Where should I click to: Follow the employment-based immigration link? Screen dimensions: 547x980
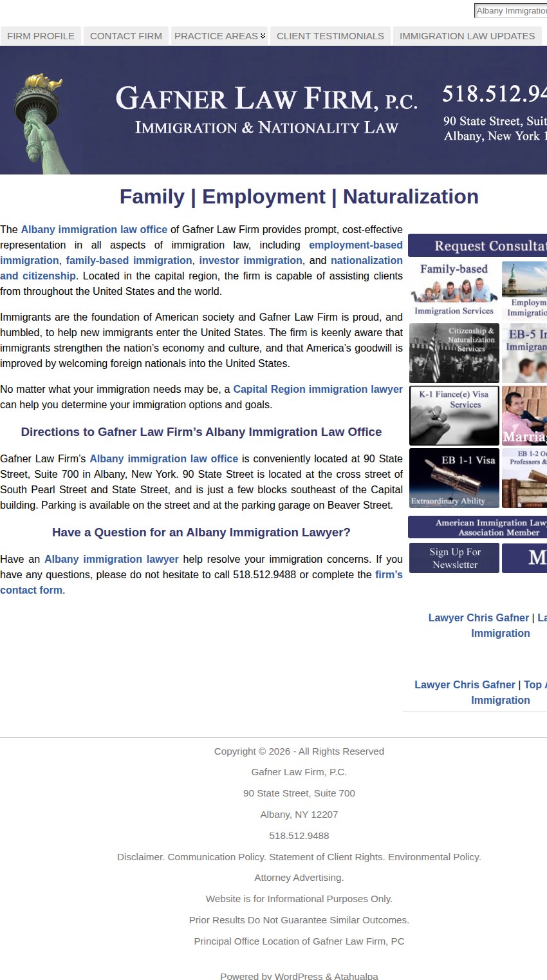pos(356,245)
